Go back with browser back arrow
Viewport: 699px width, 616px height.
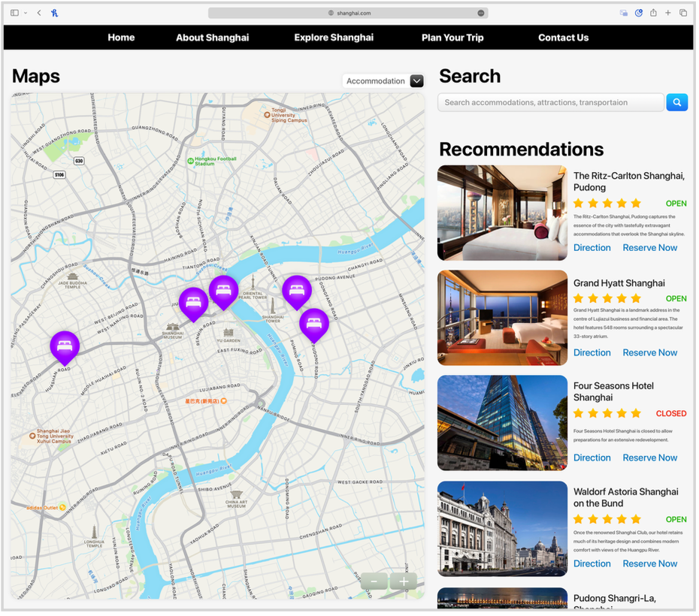point(39,13)
